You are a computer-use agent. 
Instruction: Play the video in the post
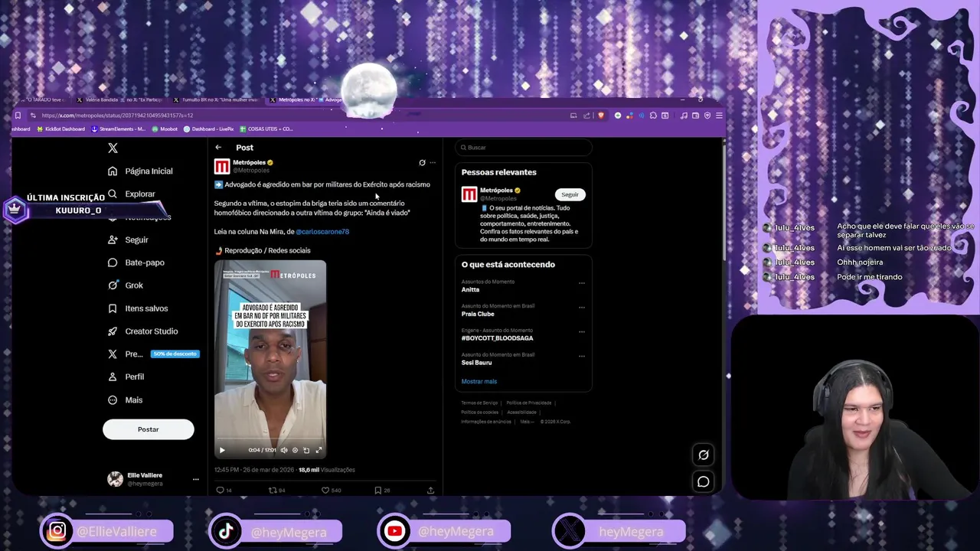pyautogui.click(x=222, y=450)
